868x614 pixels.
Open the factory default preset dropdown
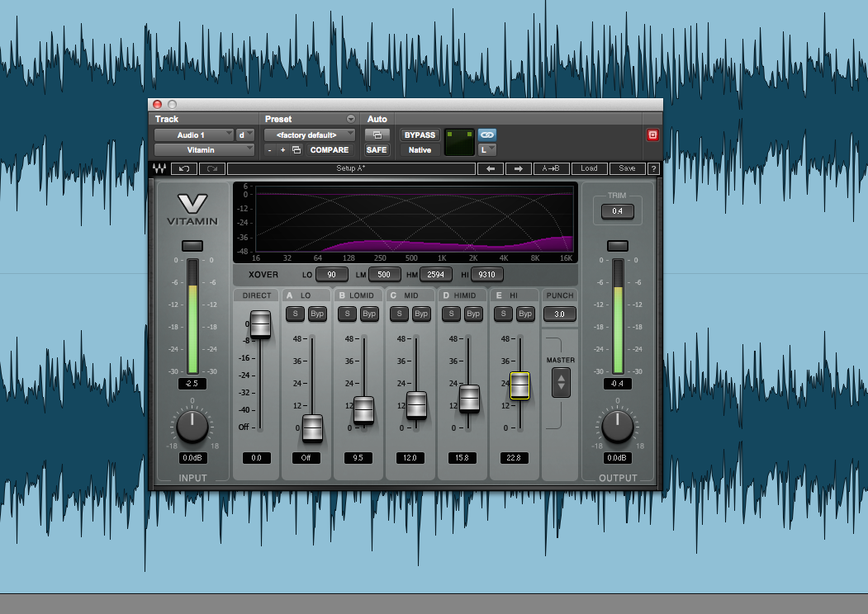(x=309, y=135)
